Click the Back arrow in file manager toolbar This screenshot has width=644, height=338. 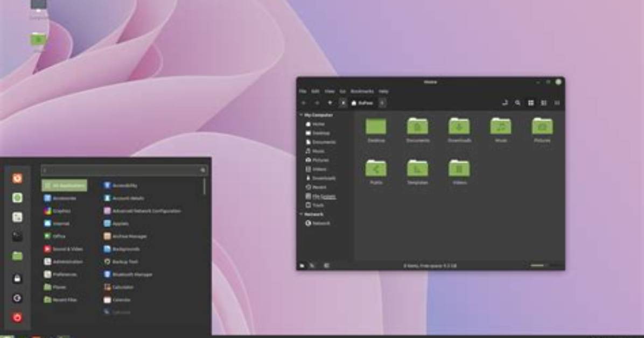click(304, 103)
